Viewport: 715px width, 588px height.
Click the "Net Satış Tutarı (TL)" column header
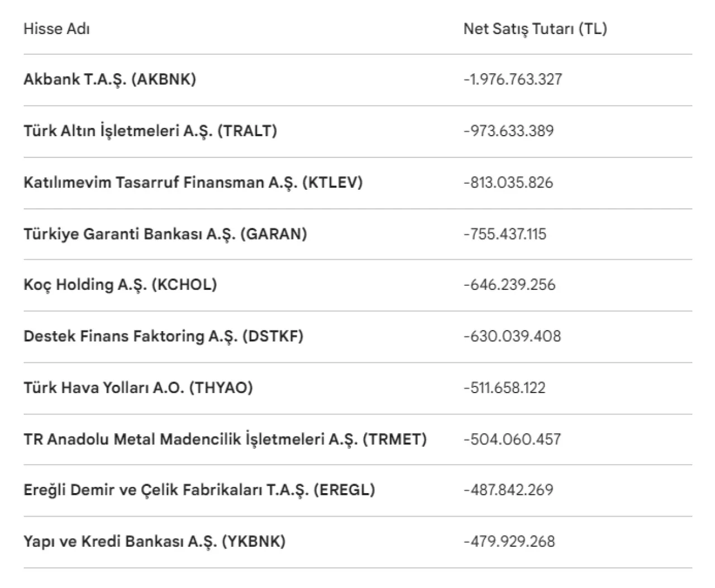(x=535, y=29)
